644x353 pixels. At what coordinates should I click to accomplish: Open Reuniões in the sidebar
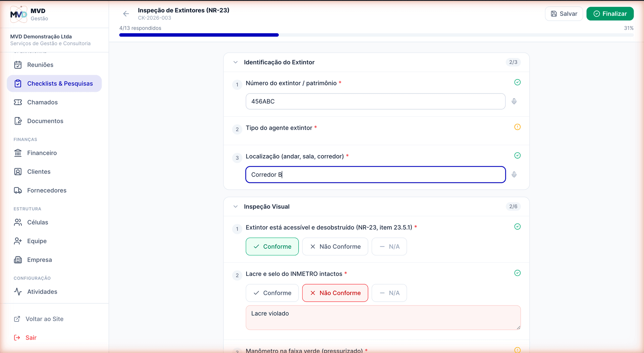54,65
